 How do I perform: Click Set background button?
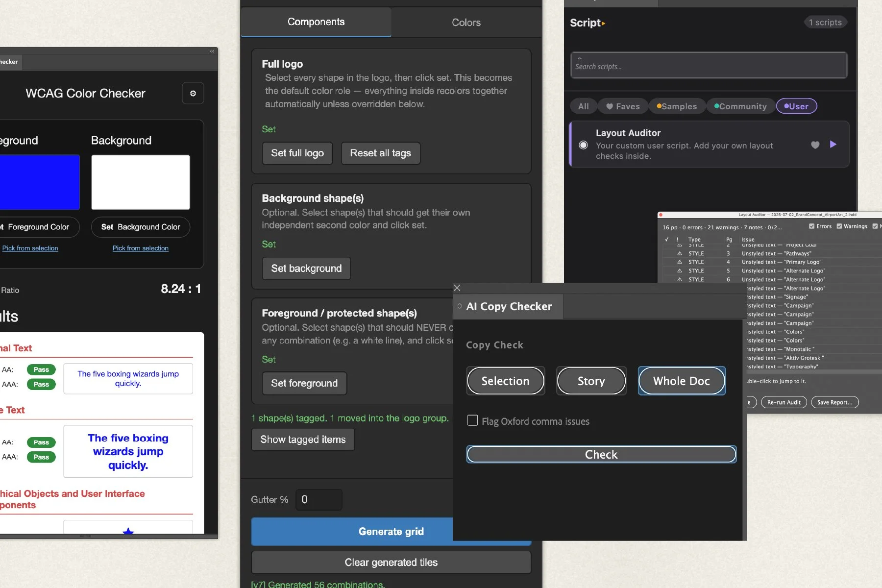coord(306,269)
